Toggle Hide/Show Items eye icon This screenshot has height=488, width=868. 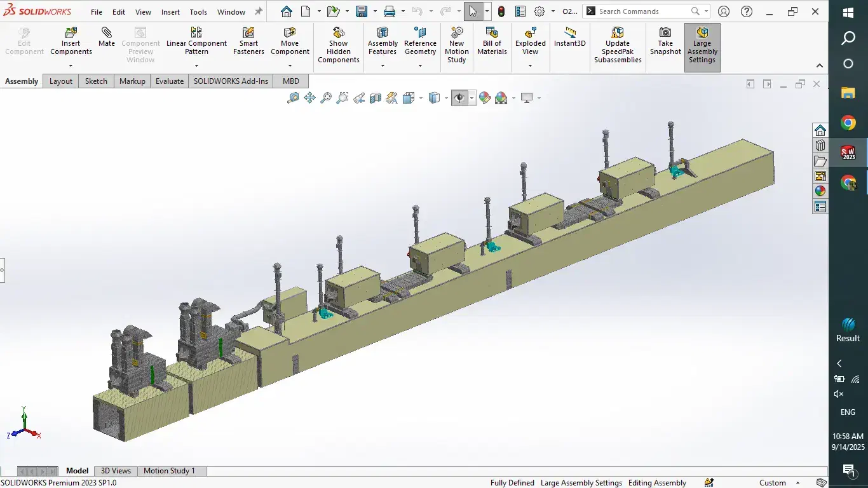(x=459, y=98)
